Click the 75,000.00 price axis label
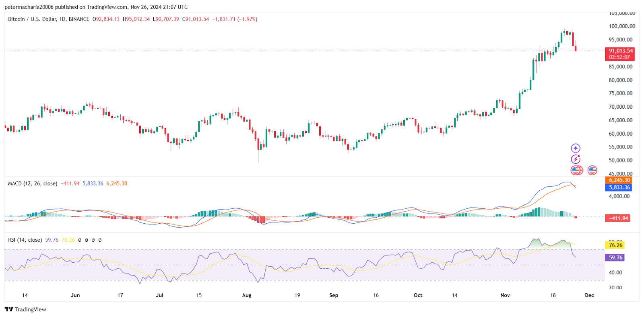Image resolution: width=644 pixels, height=317 pixels. [x=621, y=93]
